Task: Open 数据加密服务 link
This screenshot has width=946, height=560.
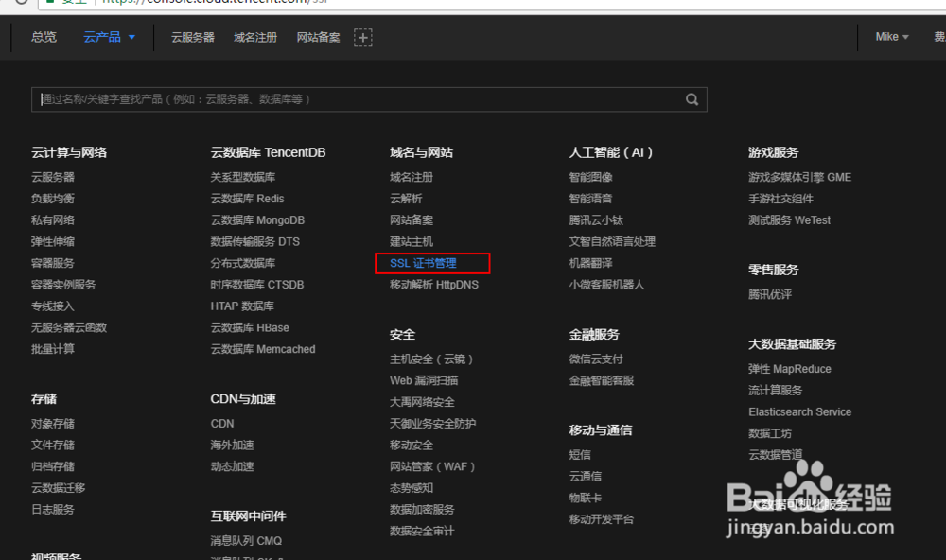Action: point(422,509)
